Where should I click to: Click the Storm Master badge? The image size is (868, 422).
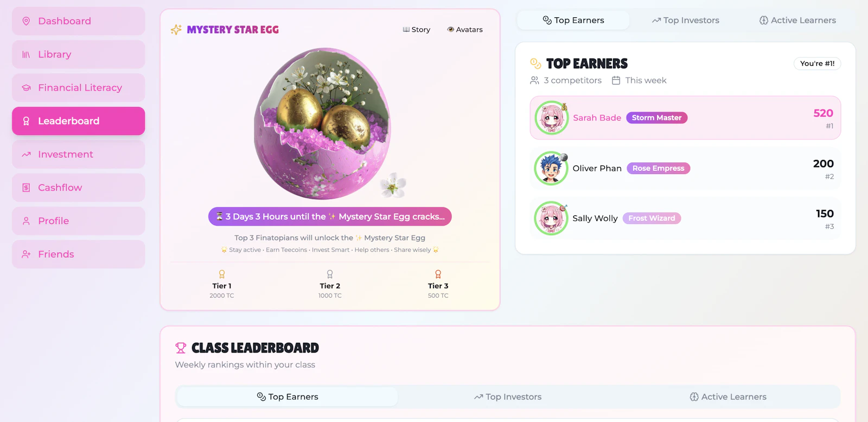[x=656, y=118]
